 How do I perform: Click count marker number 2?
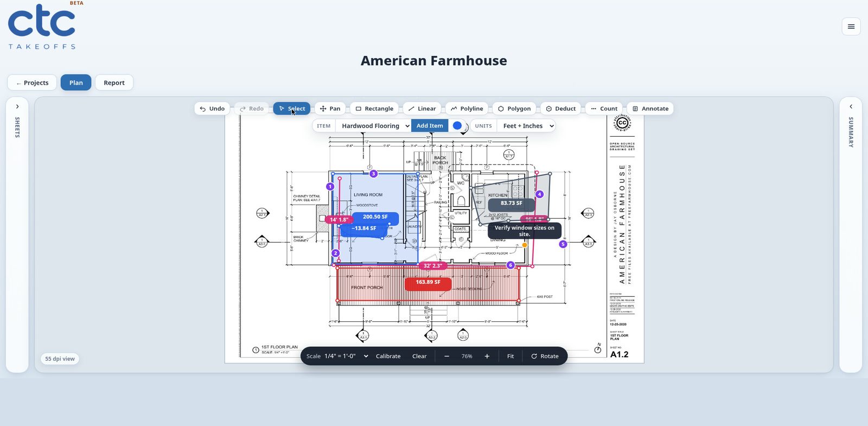coord(336,253)
